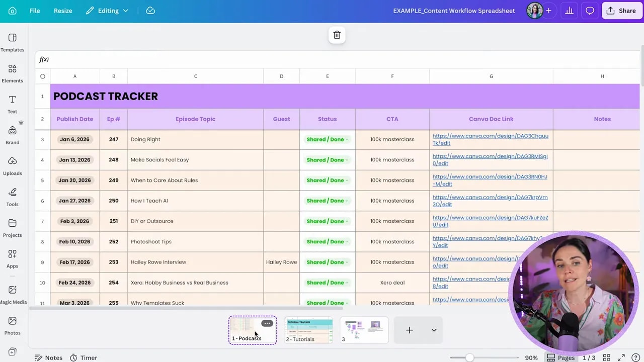644x362 pixels.
Task: Open Status dropdown for DIY or Outsource
Action: tap(327, 221)
